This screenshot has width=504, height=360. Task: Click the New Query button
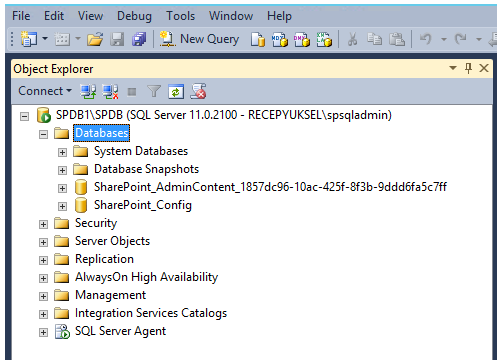coord(199,39)
